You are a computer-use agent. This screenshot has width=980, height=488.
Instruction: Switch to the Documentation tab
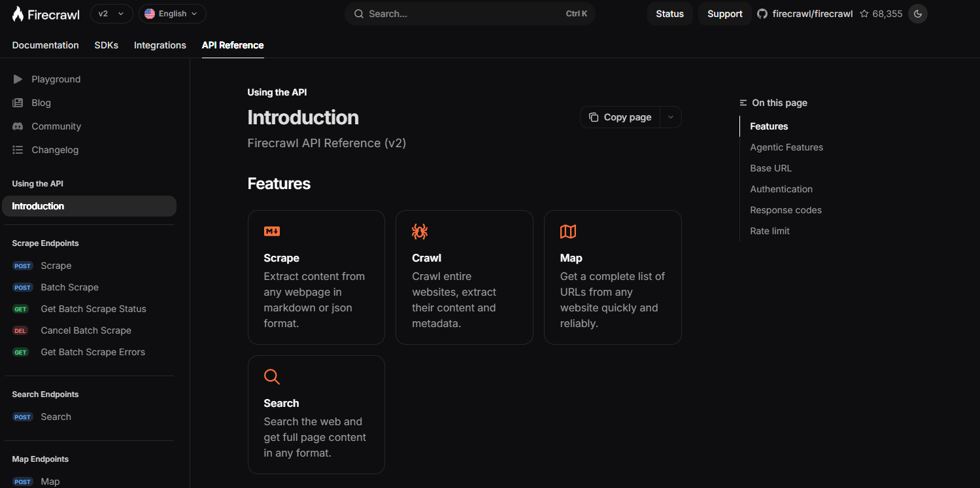coord(45,45)
